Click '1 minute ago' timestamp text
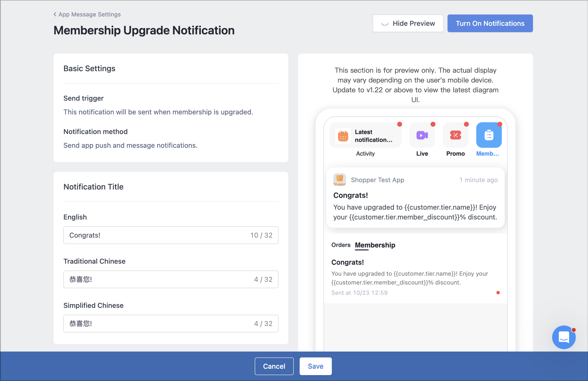The height and width of the screenshot is (381, 588). [x=478, y=180]
